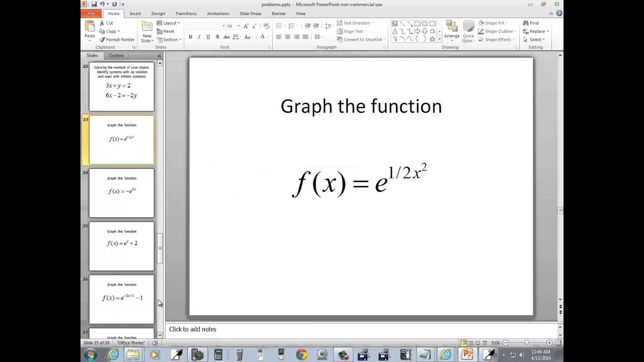
Task: Click the Undo icon in quick access toolbar
Action: point(102,4)
